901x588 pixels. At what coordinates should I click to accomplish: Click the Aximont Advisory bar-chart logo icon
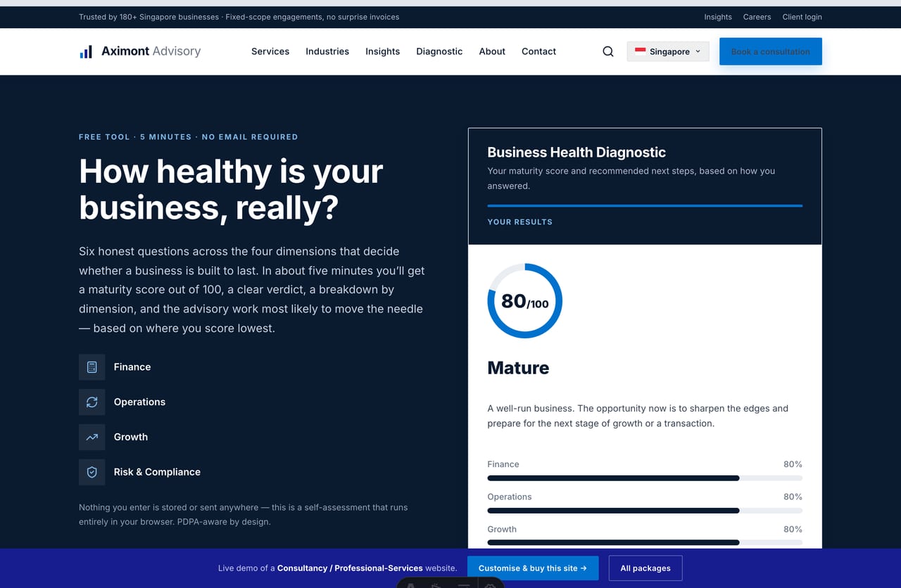tap(86, 51)
